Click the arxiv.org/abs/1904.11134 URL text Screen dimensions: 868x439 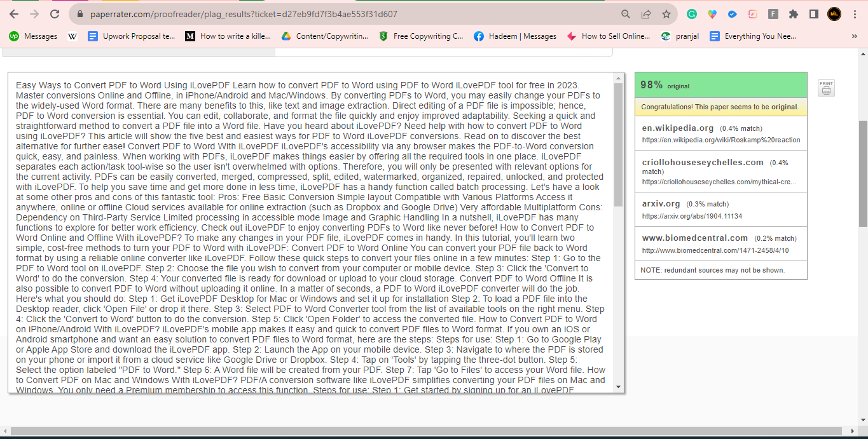692,216
